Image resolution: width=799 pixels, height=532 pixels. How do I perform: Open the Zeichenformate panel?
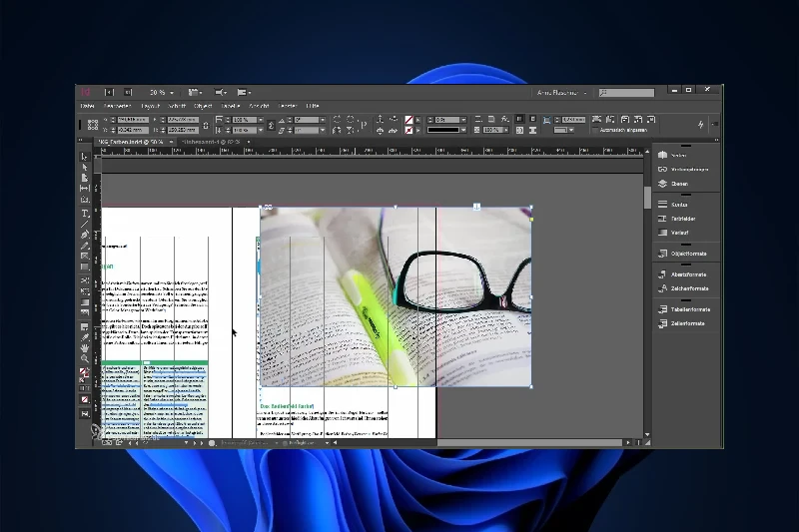(688, 288)
